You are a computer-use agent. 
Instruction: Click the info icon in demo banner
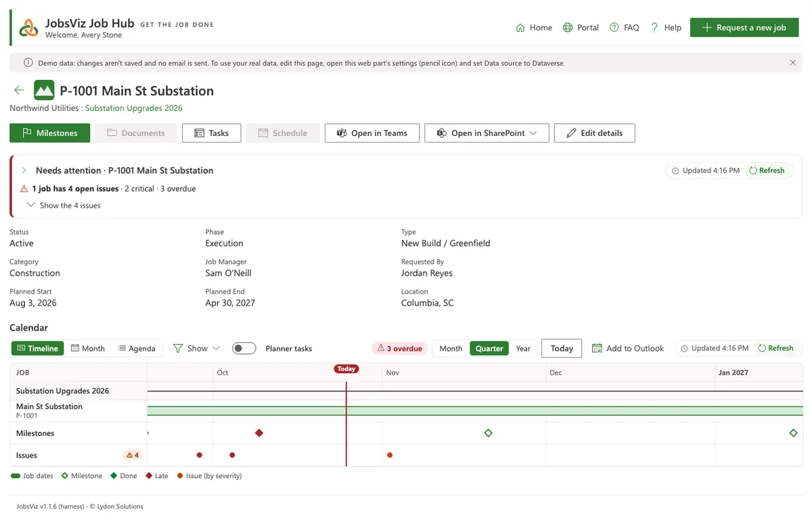28,63
